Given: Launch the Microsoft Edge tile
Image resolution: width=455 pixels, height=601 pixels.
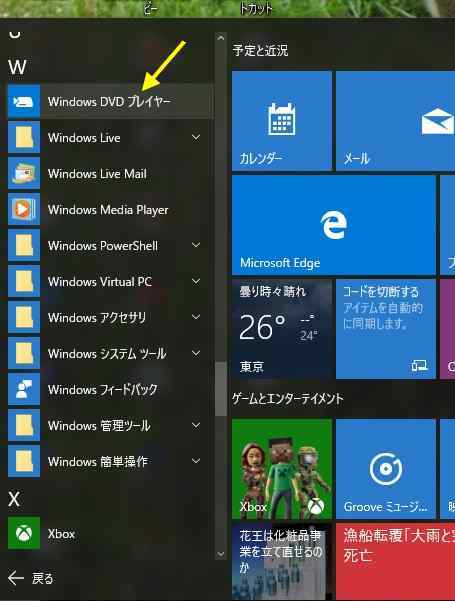Looking at the screenshot, I should [x=334, y=225].
